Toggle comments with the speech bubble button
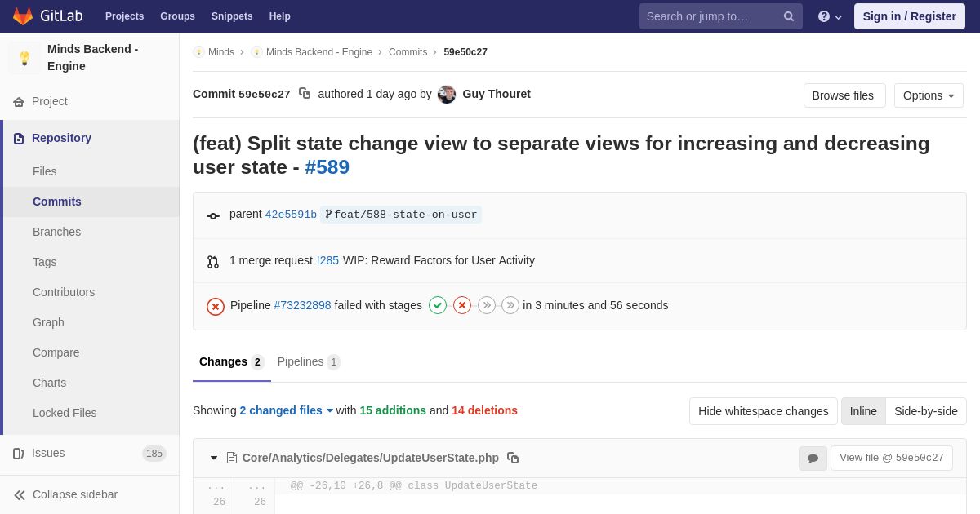 (x=813, y=459)
